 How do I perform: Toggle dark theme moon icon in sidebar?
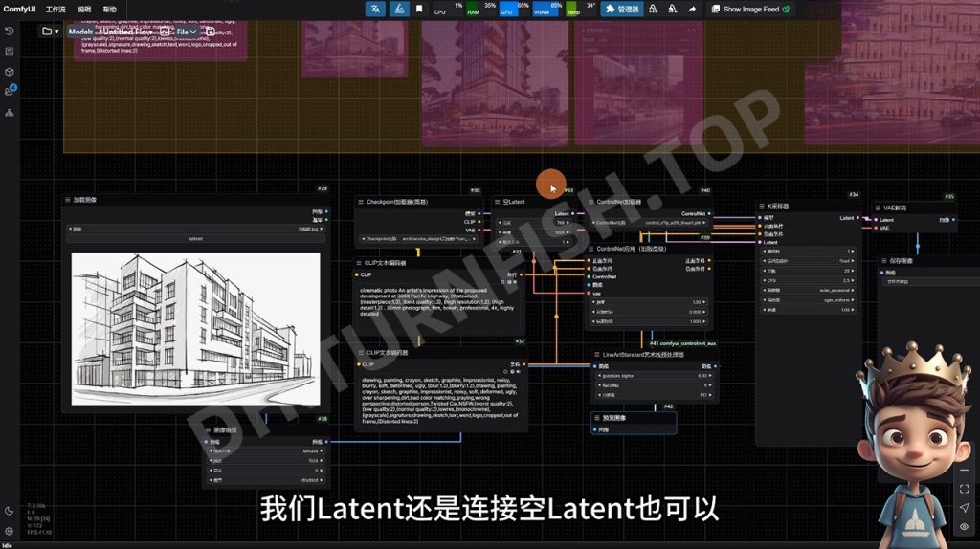pyautogui.click(x=10, y=511)
